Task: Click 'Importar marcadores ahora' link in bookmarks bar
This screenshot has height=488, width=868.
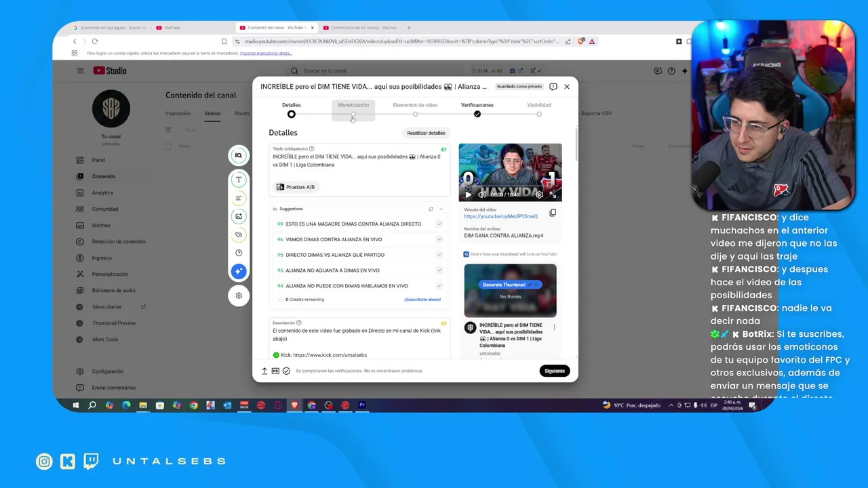Action: (266, 53)
